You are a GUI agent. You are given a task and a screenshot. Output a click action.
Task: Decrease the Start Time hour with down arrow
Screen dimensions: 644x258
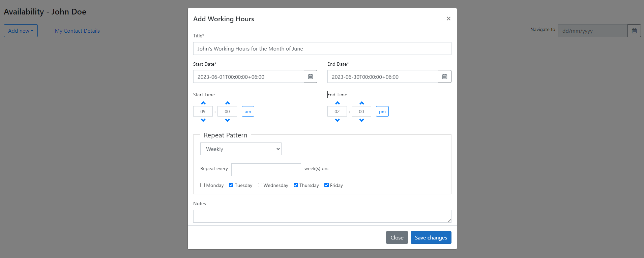click(203, 120)
